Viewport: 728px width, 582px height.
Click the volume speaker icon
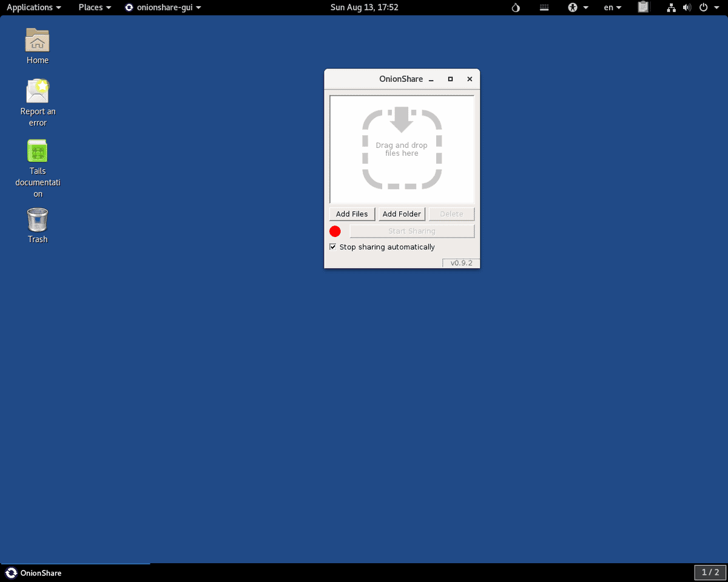click(687, 8)
